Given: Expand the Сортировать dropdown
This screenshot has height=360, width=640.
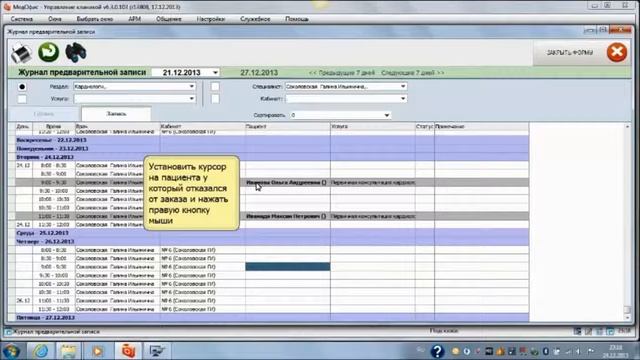Looking at the screenshot, I should tap(387, 116).
